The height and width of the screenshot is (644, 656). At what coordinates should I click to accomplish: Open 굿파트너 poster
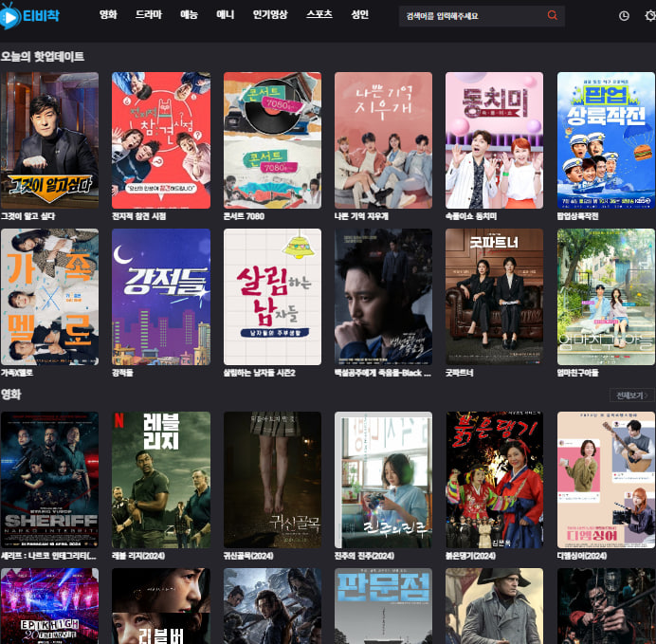[x=494, y=297]
